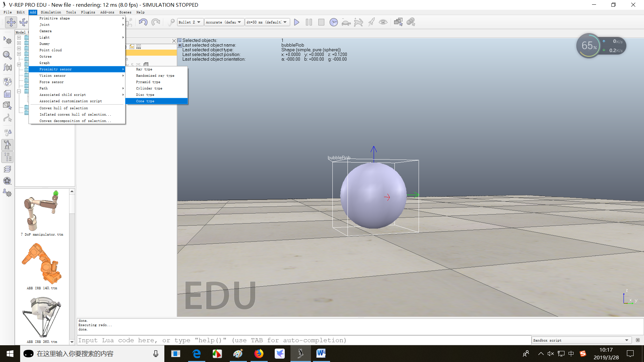Select the ABB IRB 140 model thumbnail
Screen dimensions: 644x362
42,265
